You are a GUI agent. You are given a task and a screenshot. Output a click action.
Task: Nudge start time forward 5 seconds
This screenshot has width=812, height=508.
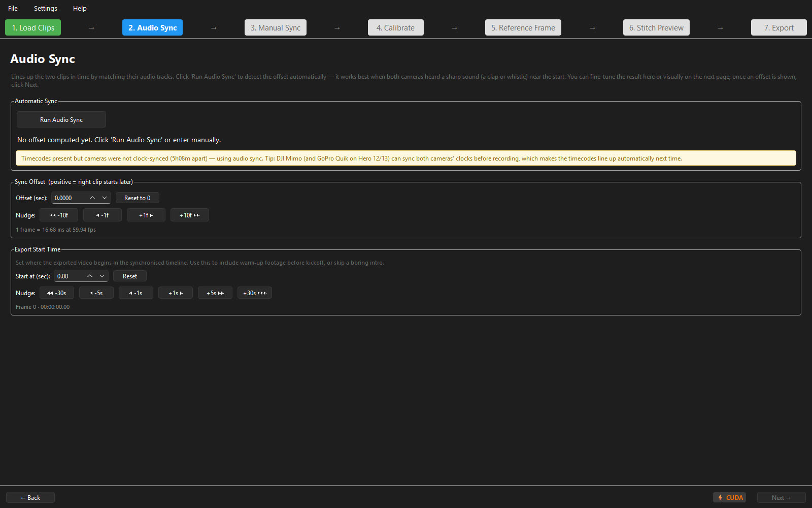click(215, 293)
